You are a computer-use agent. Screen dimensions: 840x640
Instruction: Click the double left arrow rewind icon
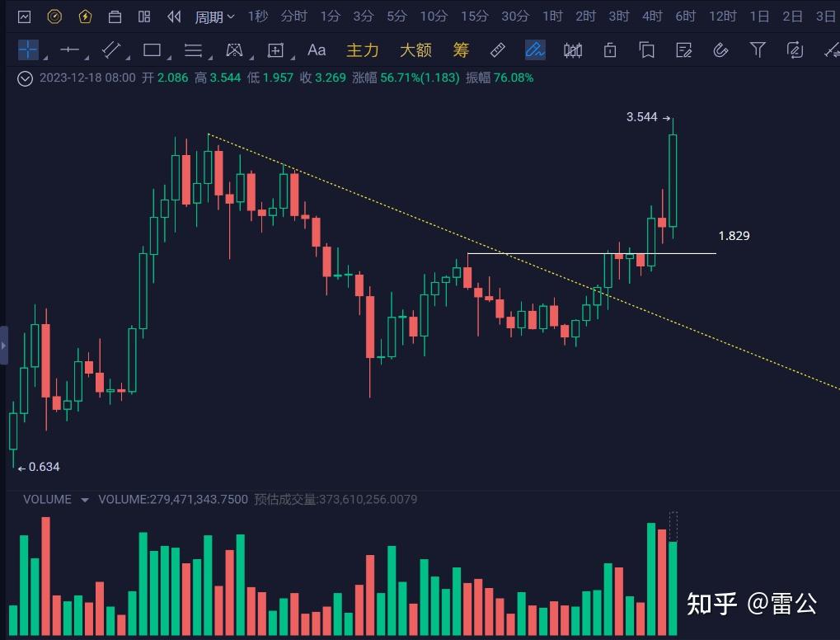[174, 17]
